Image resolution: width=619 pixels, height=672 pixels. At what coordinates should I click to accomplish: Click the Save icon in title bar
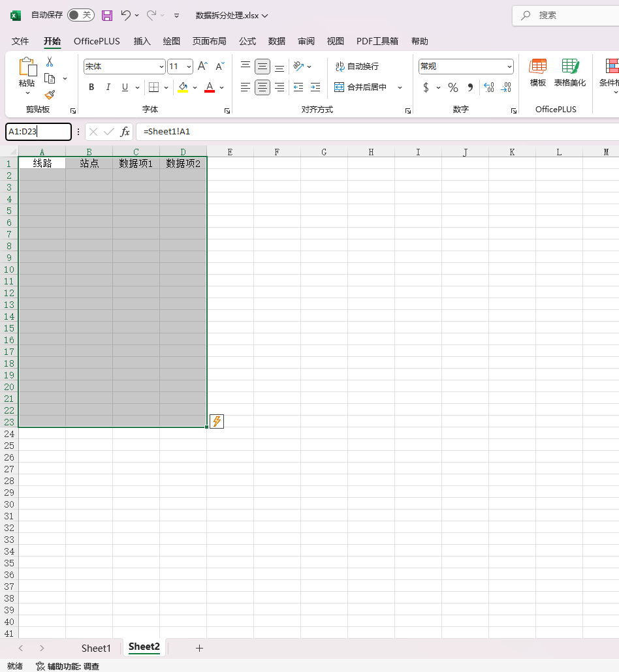[107, 16]
